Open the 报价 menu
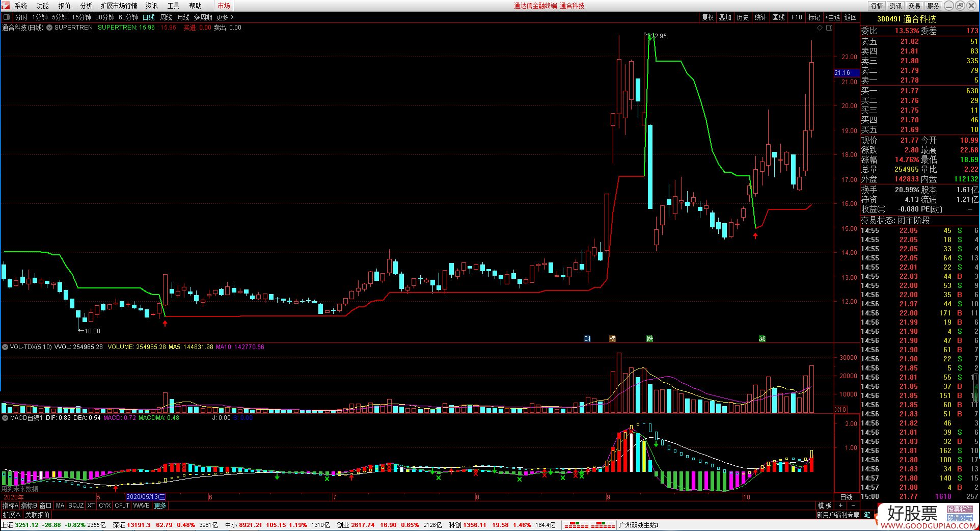Image resolution: width=980 pixels, height=531 pixels. (65, 6)
